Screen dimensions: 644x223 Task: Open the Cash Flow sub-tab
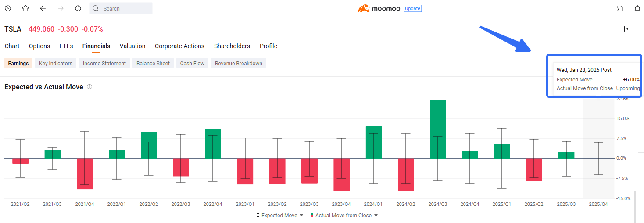[192, 64]
